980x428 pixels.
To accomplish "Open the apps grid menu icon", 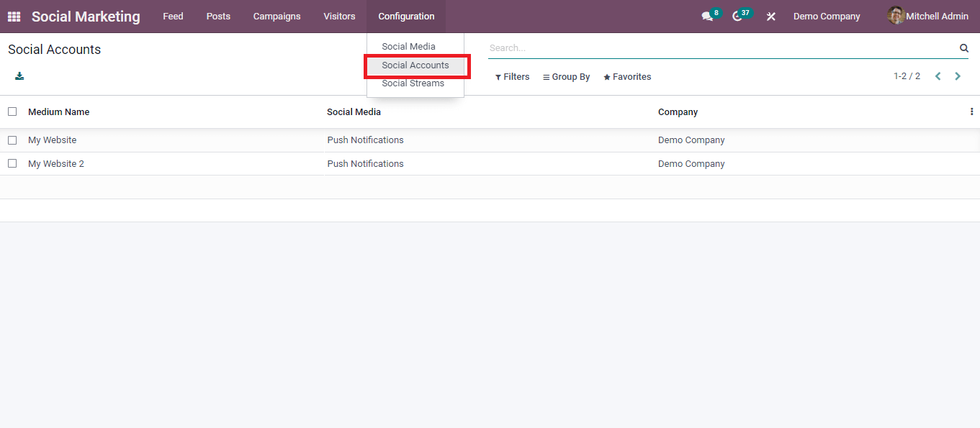I will 14,17.
